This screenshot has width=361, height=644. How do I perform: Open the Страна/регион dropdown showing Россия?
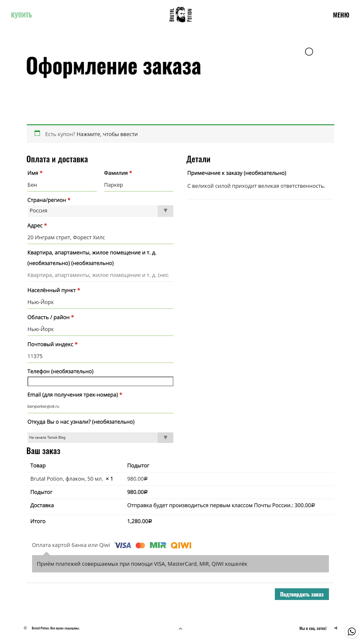100,211
